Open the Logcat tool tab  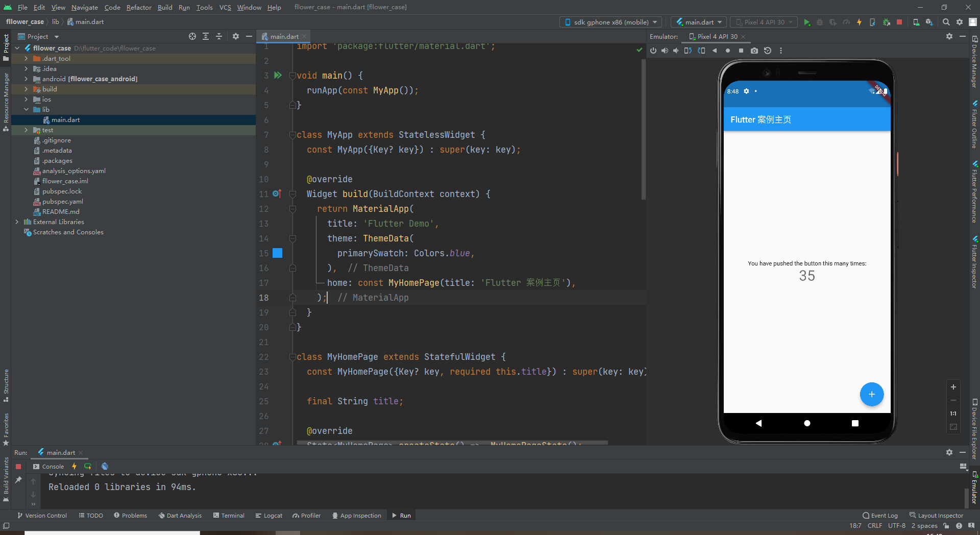pos(269,516)
